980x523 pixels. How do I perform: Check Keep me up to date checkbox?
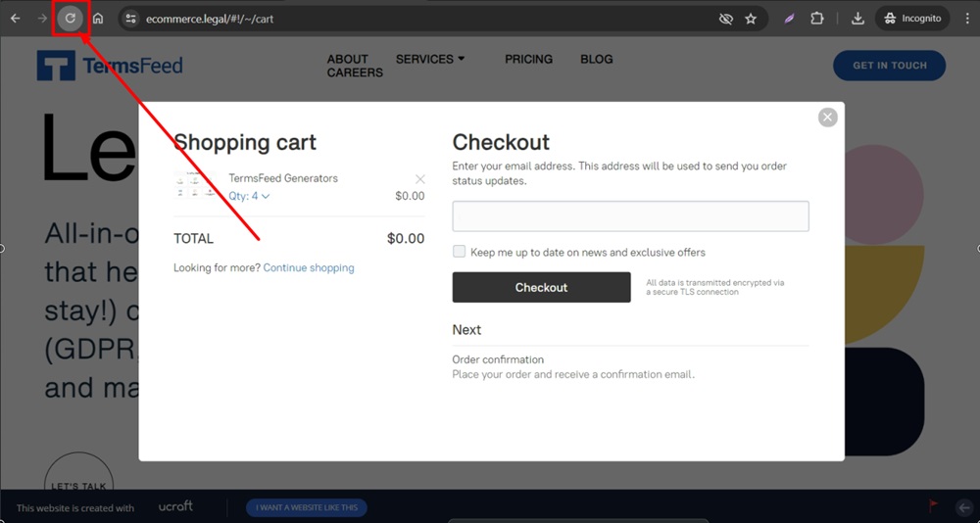(x=460, y=252)
